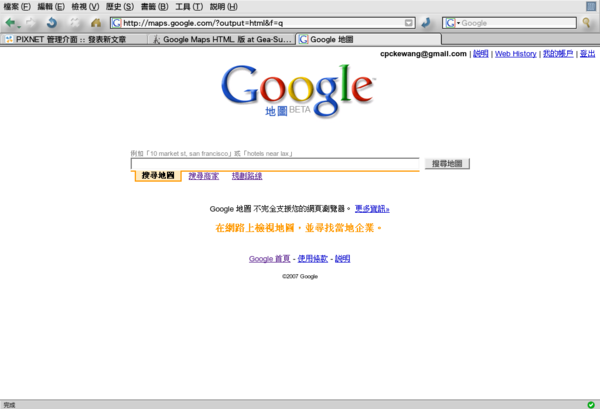Open the 更多資訊 link
The width and height of the screenshot is (600, 409).
(372, 209)
